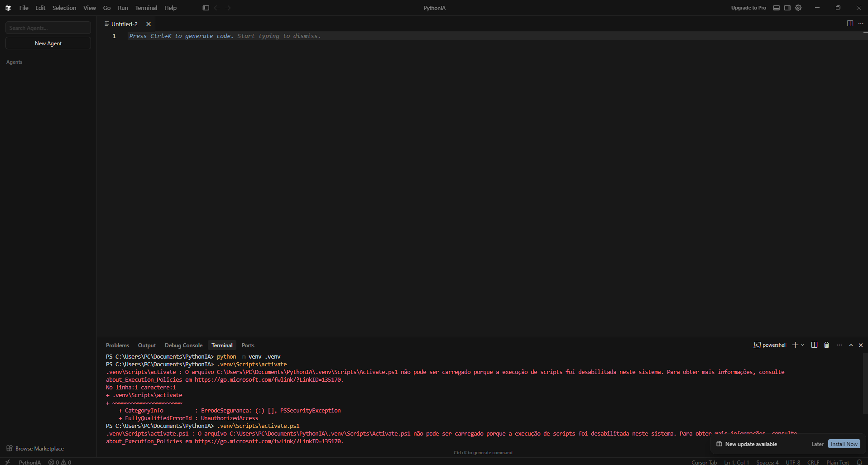Select the Untitled-2 editor tab

pos(126,24)
